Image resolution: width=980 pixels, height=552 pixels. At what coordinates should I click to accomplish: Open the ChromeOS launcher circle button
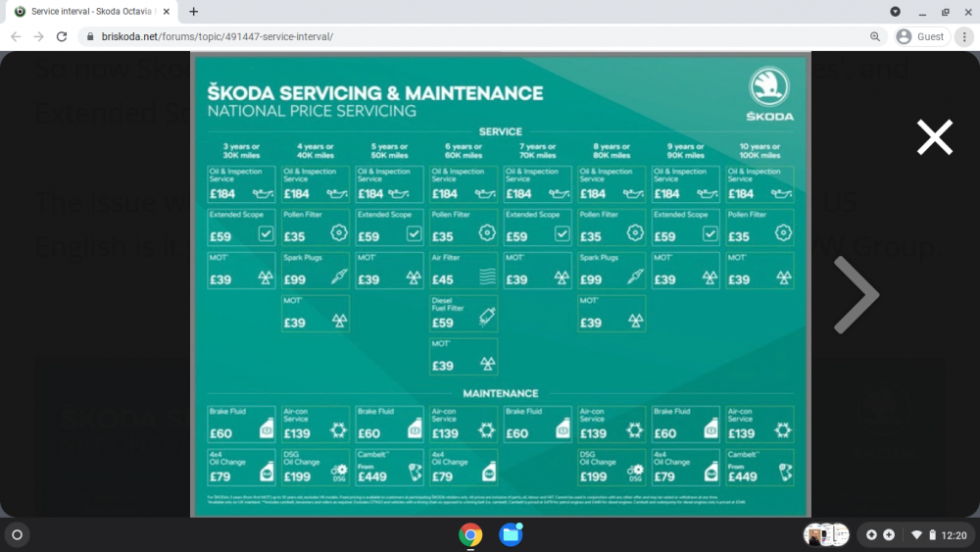point(18,535)
